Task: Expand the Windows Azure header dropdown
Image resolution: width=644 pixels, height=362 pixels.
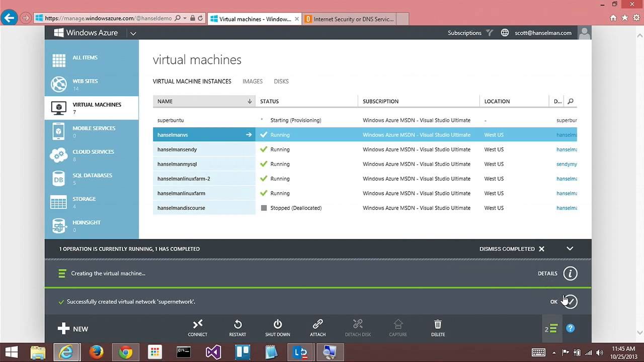Action: (133, 33)
